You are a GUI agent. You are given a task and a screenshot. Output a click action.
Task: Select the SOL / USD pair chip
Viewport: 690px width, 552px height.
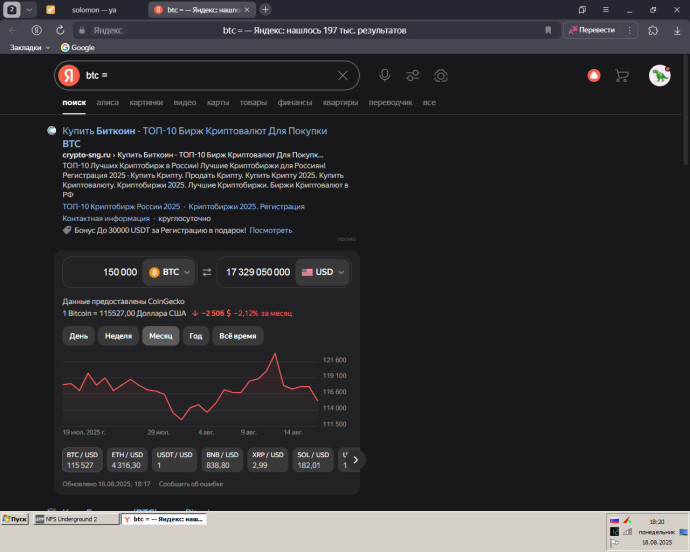click(x=313, y=460)
